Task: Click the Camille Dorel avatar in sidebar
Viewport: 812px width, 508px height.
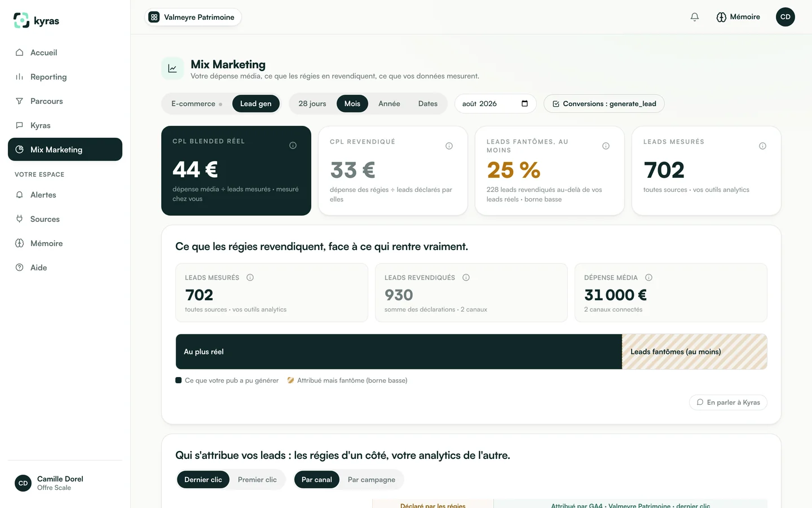Action: coord(23,483)
